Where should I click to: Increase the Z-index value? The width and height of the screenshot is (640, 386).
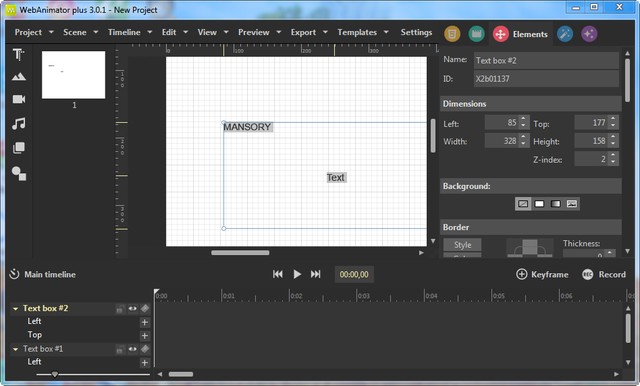[613, 155]
